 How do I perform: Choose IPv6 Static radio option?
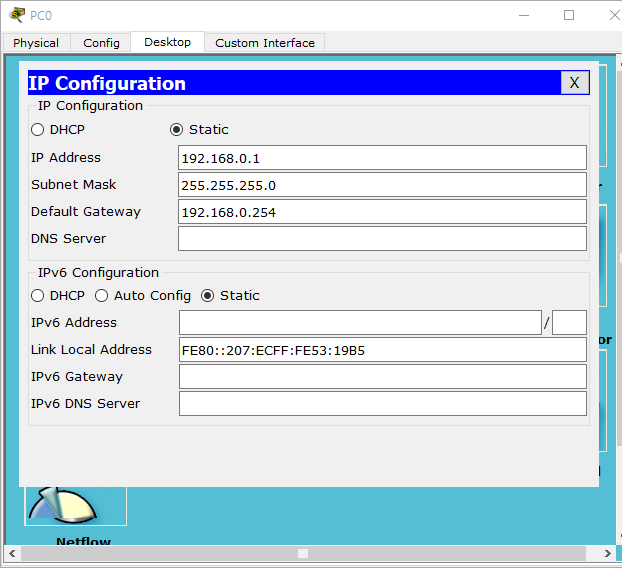[x=207, y=296]
